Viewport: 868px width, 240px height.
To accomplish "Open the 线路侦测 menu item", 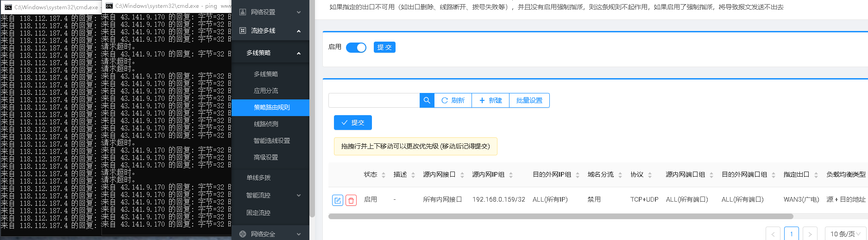I will [x=266, y=124].
